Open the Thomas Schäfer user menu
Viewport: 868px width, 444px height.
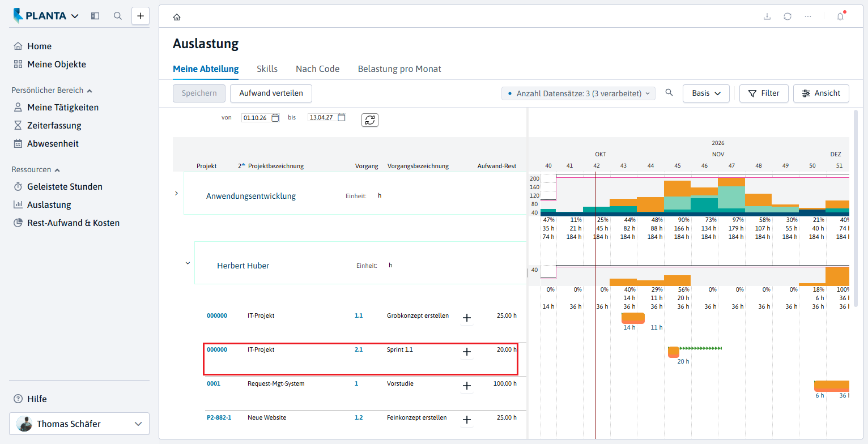[x=79, y=424]
